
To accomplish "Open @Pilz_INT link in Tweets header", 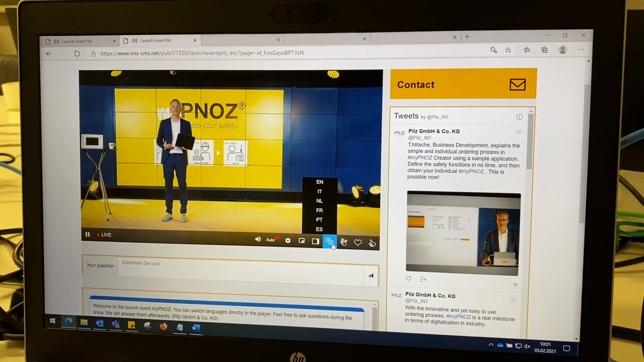I will pos(438,117).
